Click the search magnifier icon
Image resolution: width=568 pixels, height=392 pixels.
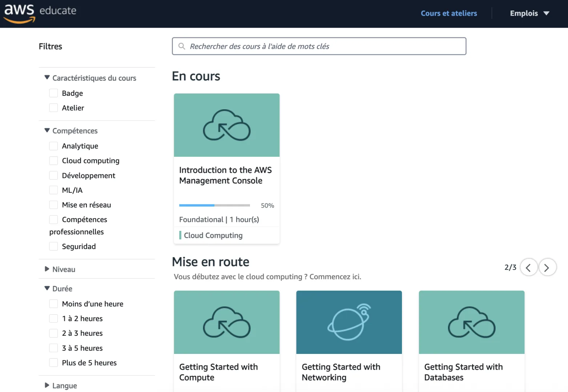(x=182, y=46)
